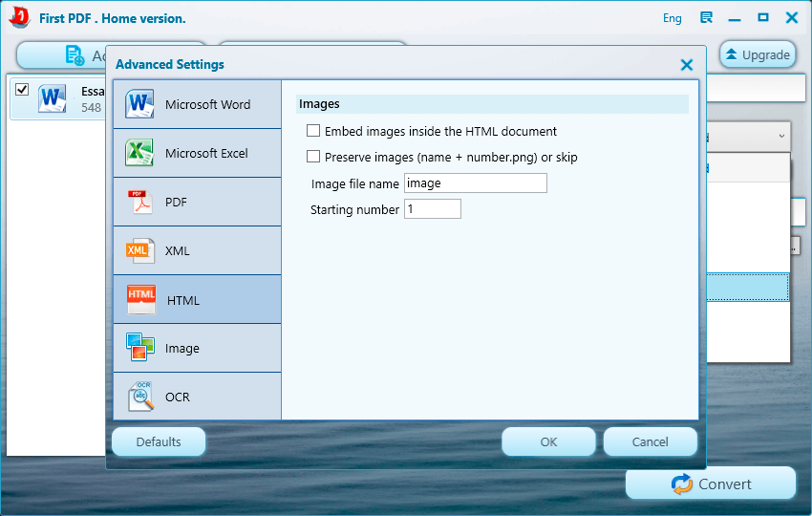Close the First PDF window
The width and height of the screenshot is (812, 516).
792,17
